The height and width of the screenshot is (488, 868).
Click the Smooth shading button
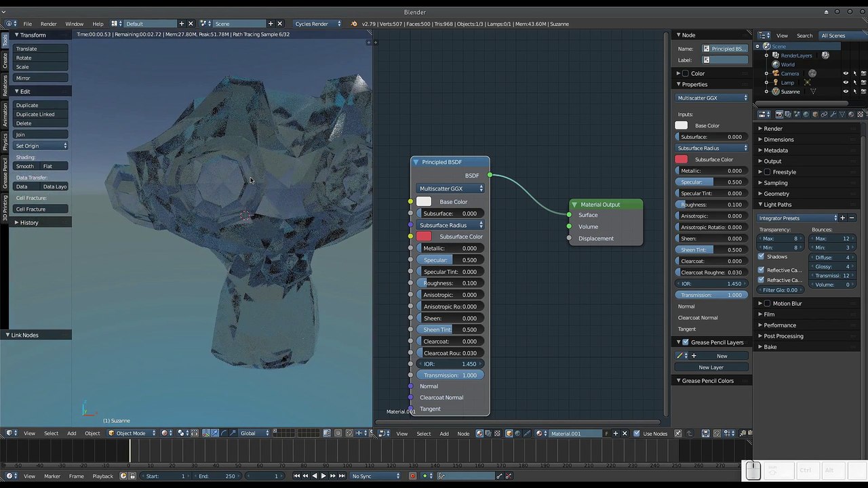point(26,166)
